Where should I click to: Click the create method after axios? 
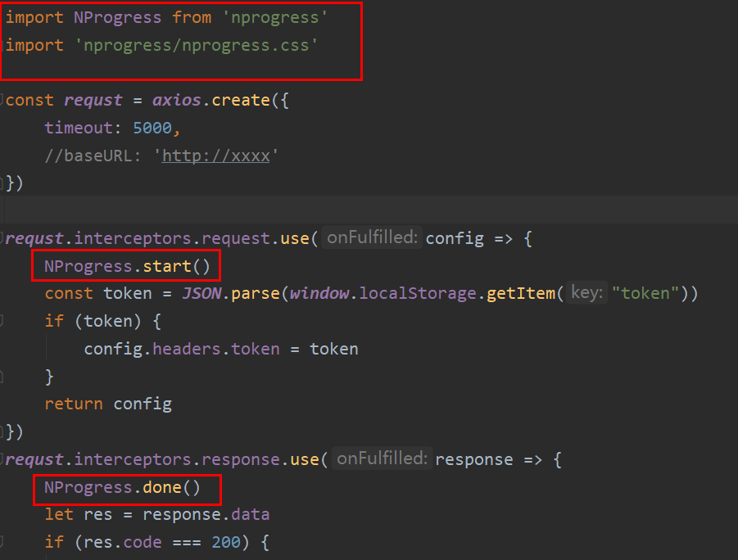241,100
